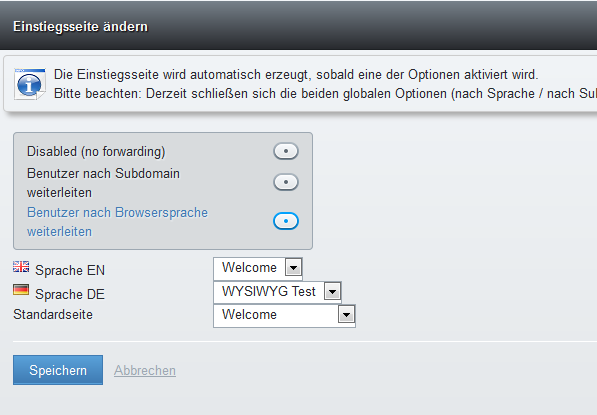Click the Standardseite label

(53, 314)
